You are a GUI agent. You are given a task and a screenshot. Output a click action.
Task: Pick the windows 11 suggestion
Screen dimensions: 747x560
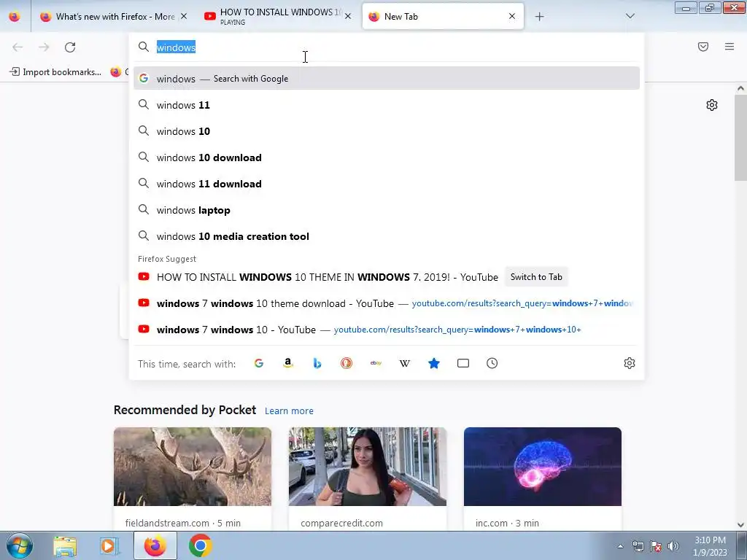pyautogui.click(x=387, y=105)
